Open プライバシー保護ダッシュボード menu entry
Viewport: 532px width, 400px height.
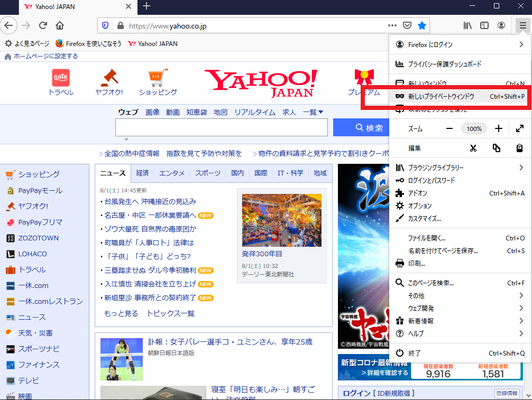460,64
